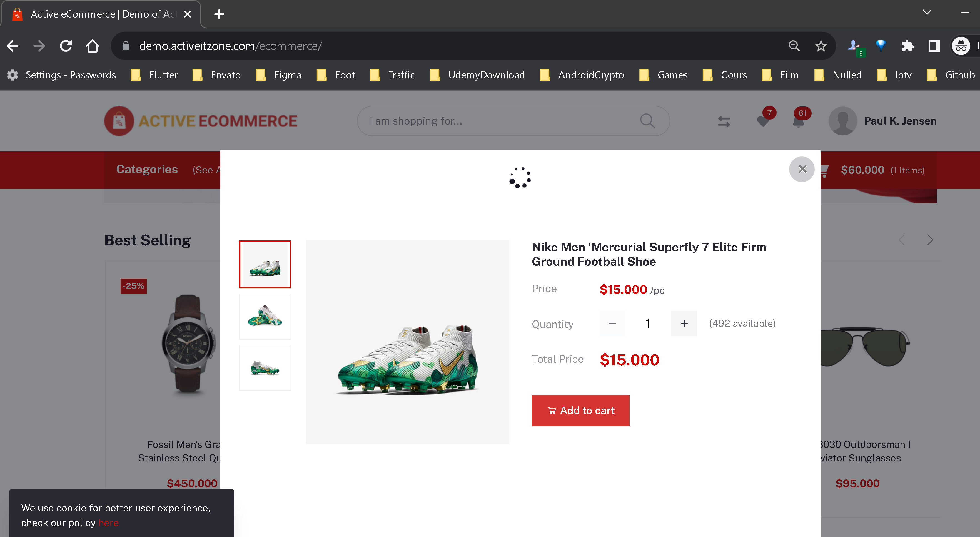Reload the page

click(x=66, y=46)
